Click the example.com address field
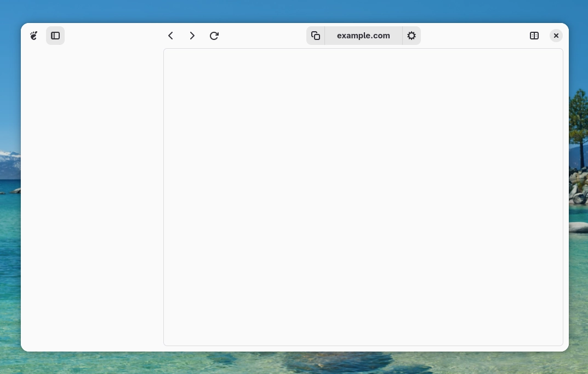 click(x=363, y=36)
